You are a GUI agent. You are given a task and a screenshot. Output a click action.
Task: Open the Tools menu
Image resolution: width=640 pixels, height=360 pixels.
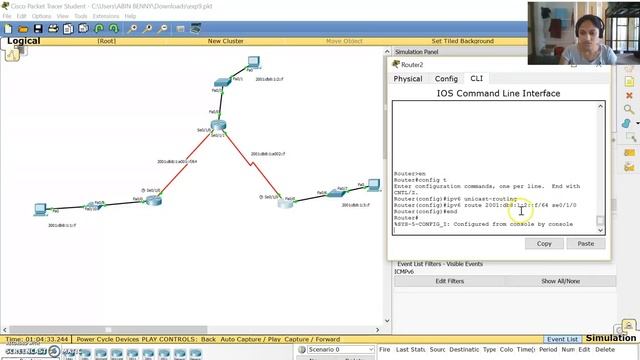81,16
